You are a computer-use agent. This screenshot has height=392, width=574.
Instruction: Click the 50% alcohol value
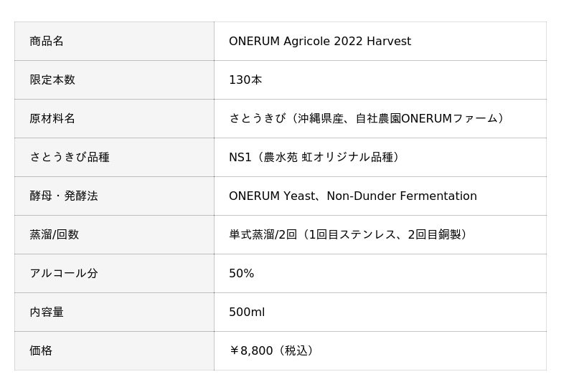[242, 274]
